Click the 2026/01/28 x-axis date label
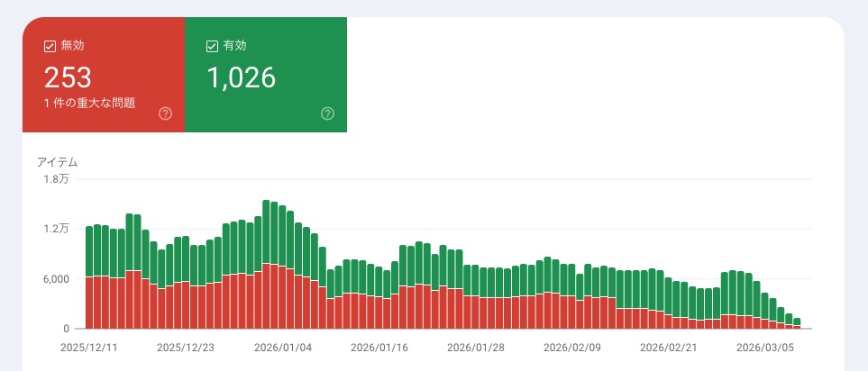The image size is (868, 371). [x=475, y=346]
